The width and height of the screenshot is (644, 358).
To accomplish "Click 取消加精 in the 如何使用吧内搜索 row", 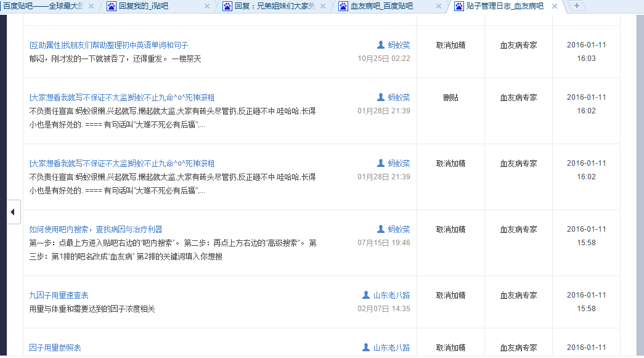I will [450, 229].
